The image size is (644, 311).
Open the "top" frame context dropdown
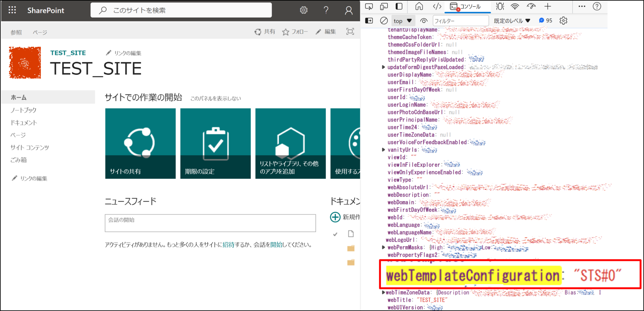403,20
